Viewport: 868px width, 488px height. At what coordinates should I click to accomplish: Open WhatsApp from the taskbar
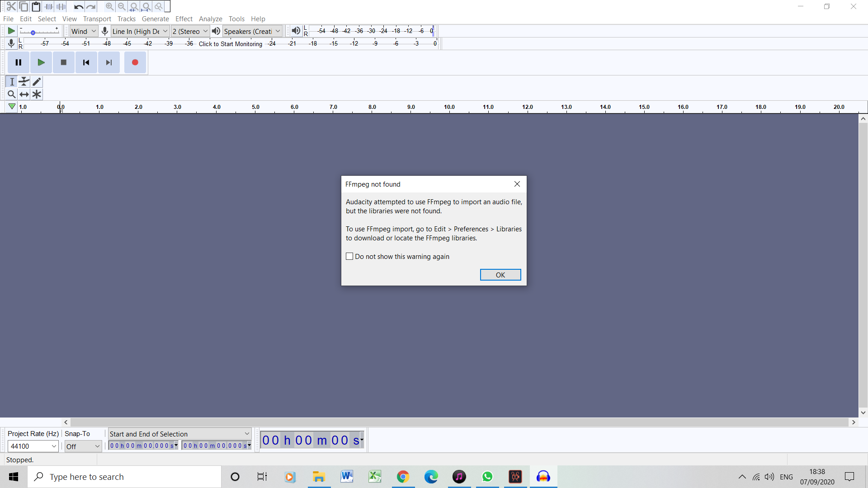point(487,477)
